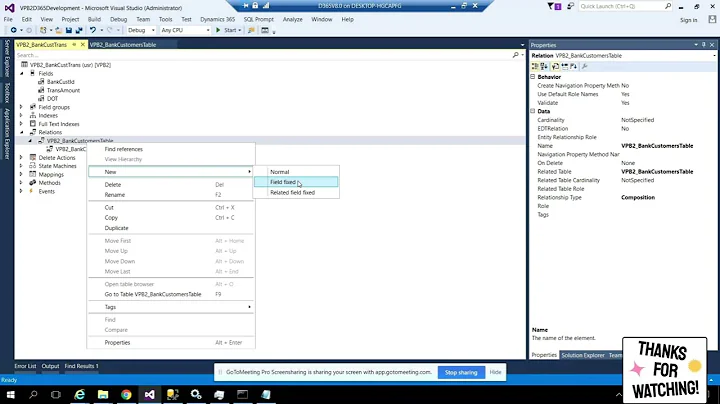Open the Dynamics 365 menu

217,19
